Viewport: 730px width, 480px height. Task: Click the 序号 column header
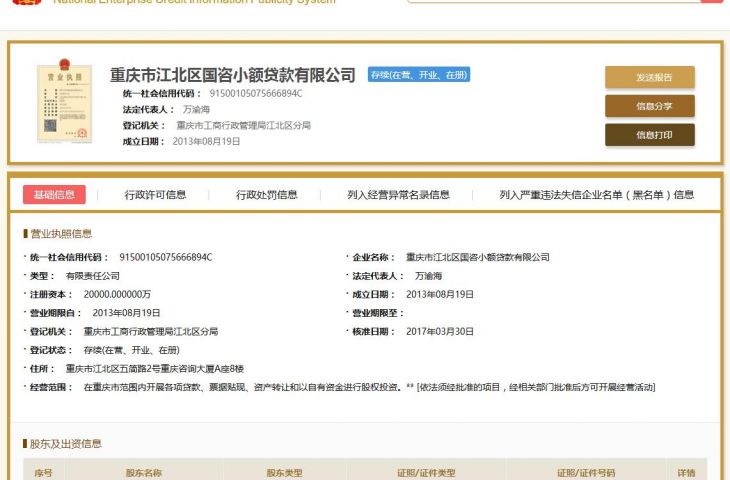(x=43, y=473)
